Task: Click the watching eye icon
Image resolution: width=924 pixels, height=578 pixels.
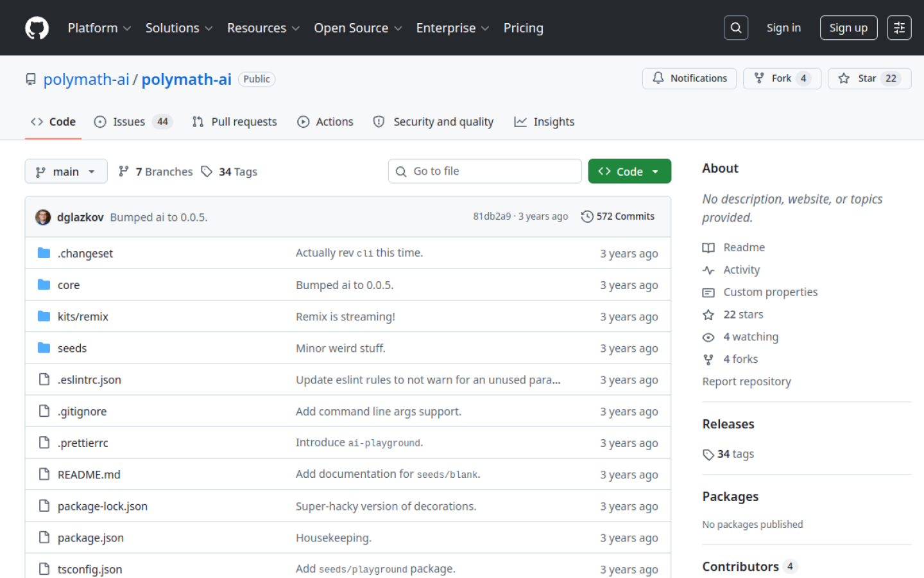Action: coord(708,337)
